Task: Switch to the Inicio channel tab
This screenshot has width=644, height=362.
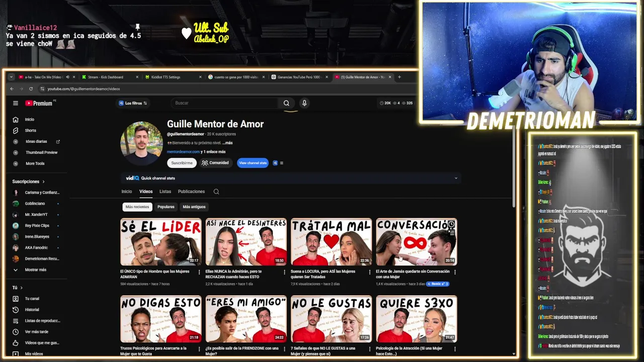Action: pyautogui.click(x=127, y=192)
